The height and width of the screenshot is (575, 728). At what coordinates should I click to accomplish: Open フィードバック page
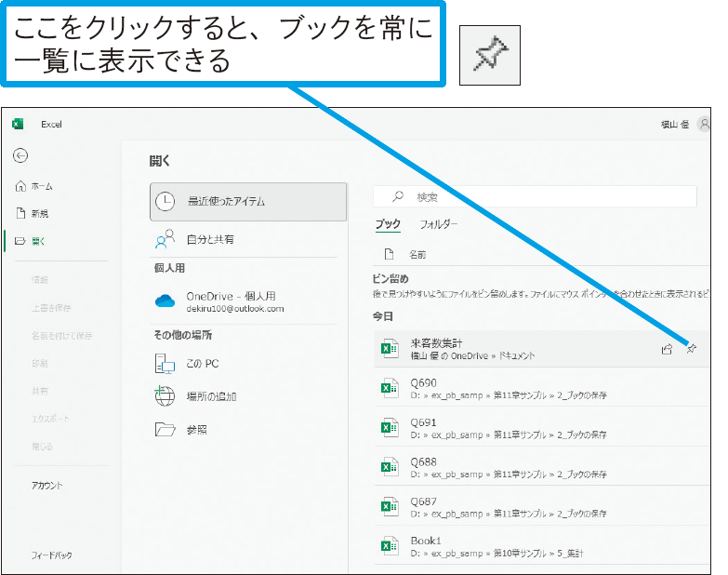[51, 555]
